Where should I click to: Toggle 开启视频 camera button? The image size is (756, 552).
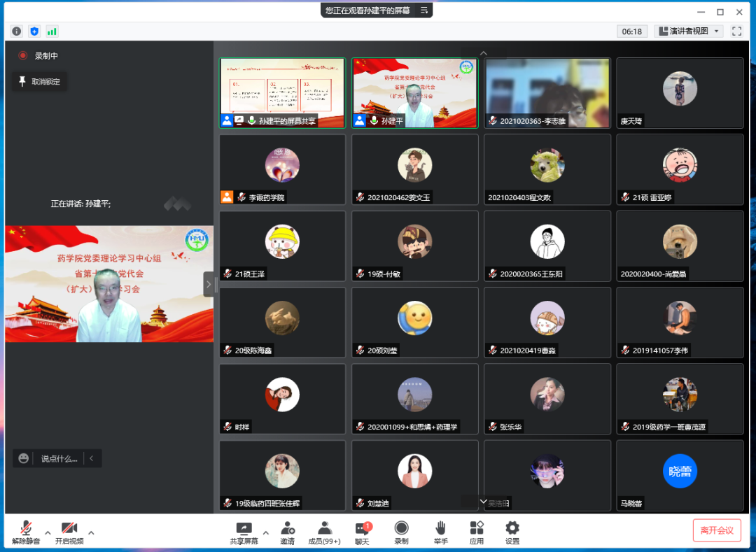69,532
